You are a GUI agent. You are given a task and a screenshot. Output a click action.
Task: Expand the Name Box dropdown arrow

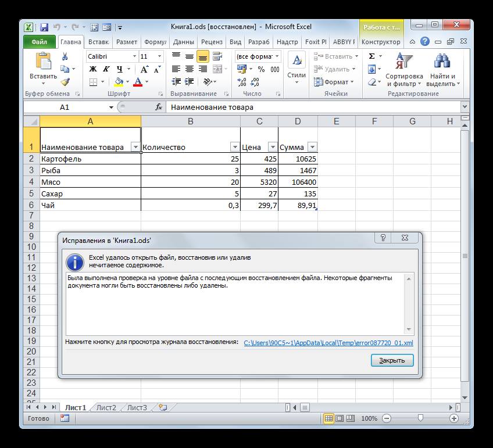pos(111,107)
